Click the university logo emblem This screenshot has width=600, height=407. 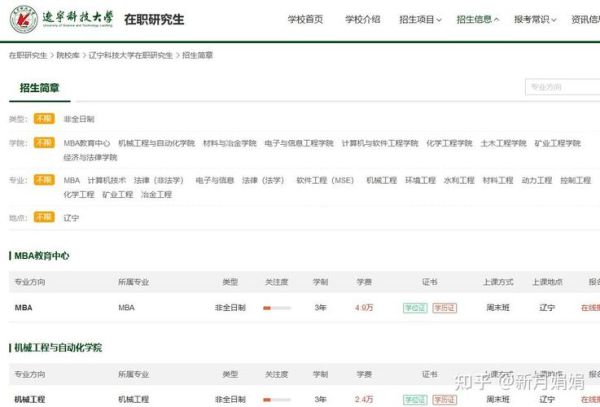(x=24, y=19)
